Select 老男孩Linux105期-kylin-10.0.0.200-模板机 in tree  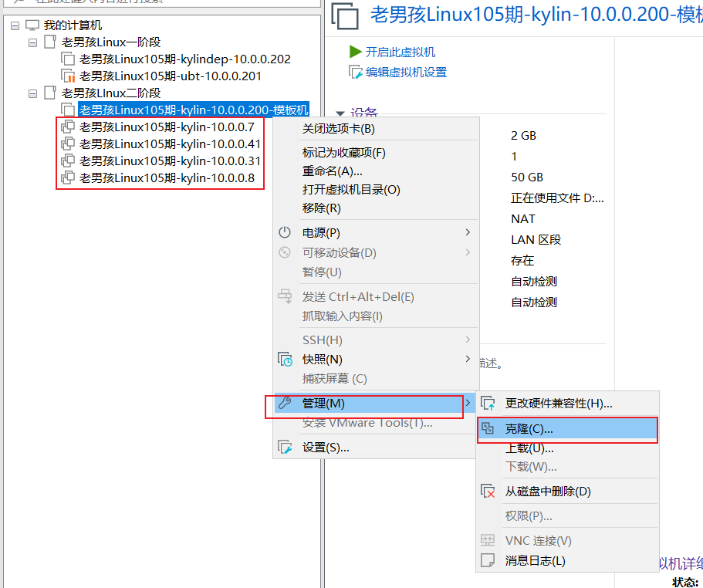[x=194, y=110]
